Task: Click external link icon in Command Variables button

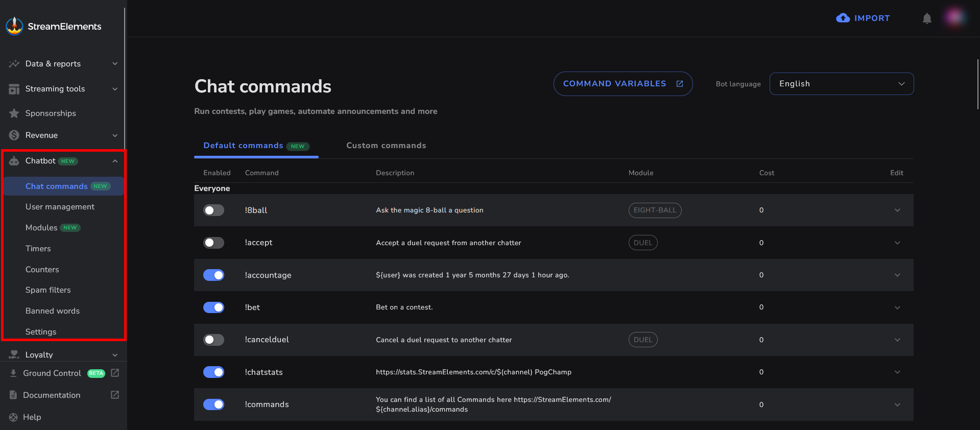Action: [680, 84]
